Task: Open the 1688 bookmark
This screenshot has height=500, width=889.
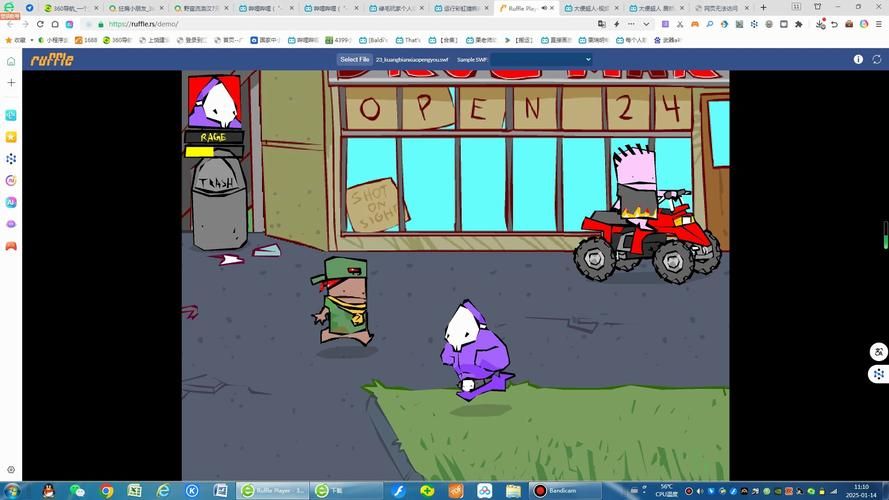Action: (x=86, y=40)
